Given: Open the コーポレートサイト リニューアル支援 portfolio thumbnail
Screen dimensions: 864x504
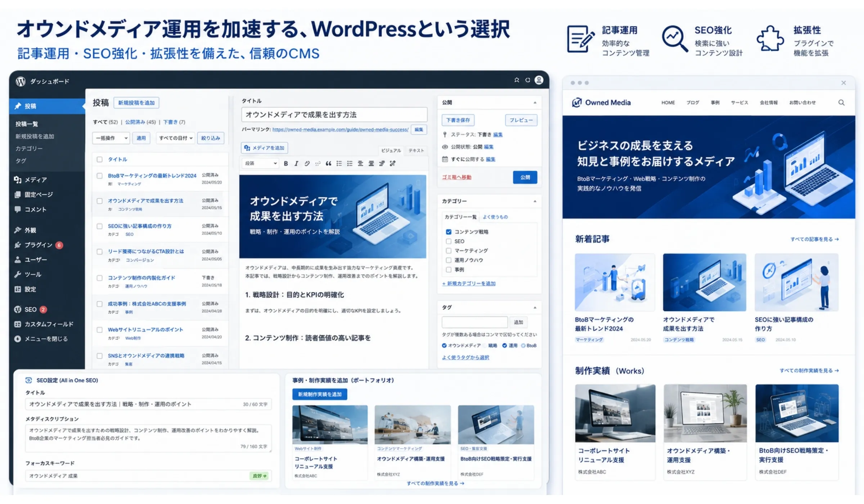Looking at the screenshot, I should [330, 425].
